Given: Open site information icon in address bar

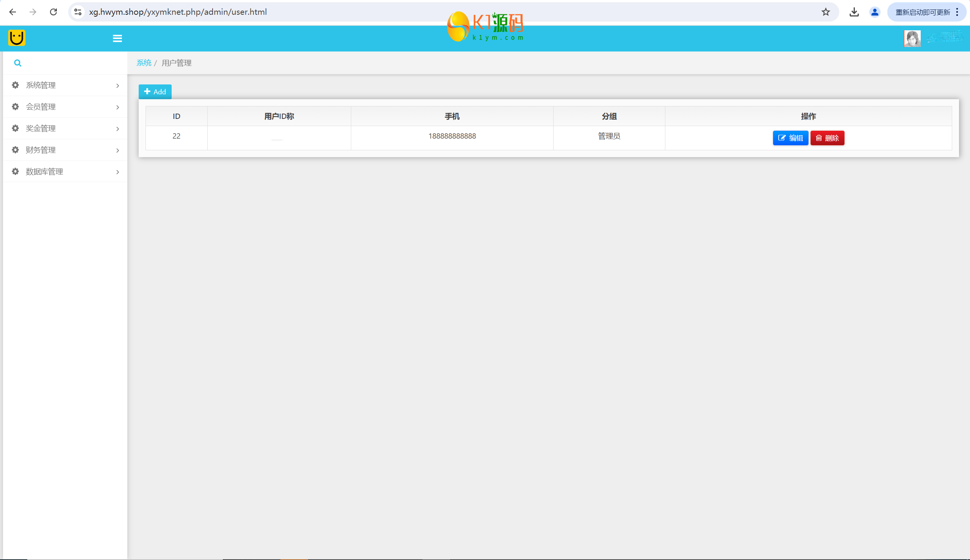Looking at the screenshot, I should click(x=78, y=12).
